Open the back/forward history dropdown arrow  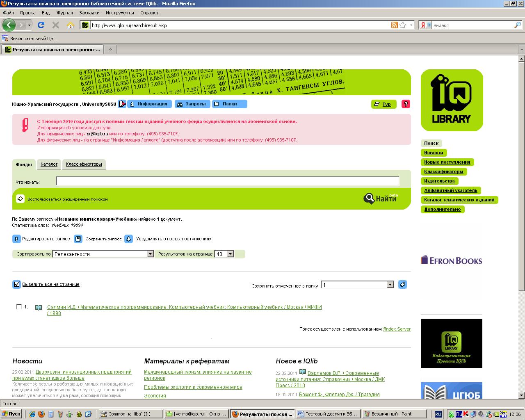click(x=29, y=25)
